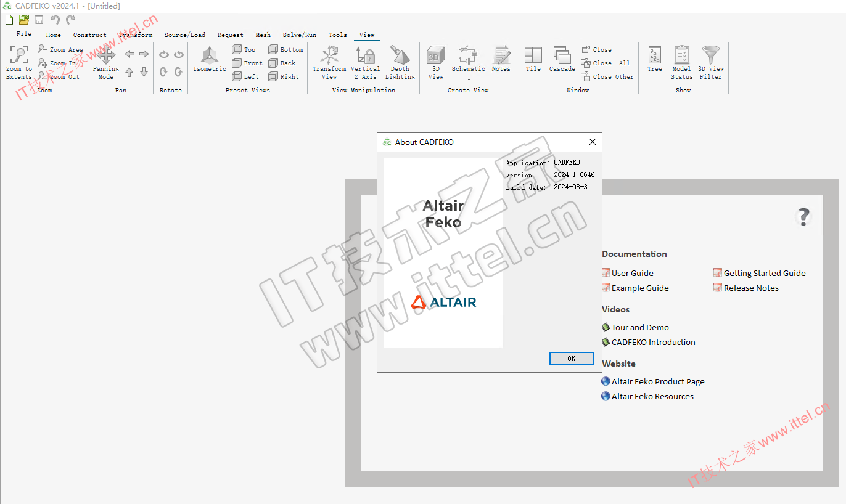Select the View ribbon tab
Image resolution: width=846 pixels, height=504 pixels.
(367, 35)
